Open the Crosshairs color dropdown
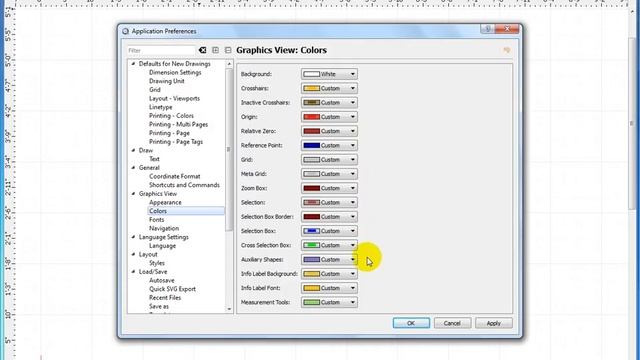Screen dimensions: 640x360 (329, 88)
